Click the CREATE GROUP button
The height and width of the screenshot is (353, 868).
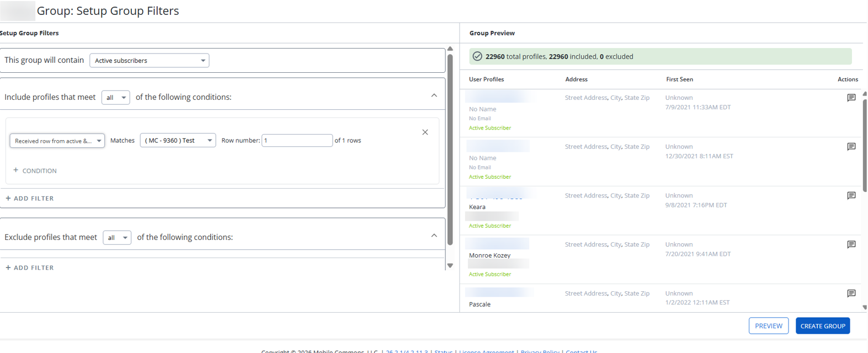pyautogui.click(x=823, y=326)
